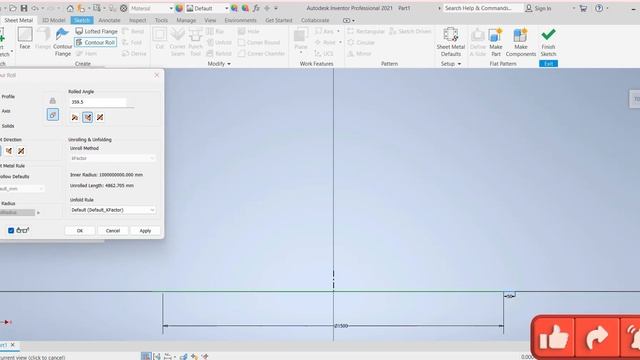Click the local update icon near Home
The height and width of the screenshot is (360, 640).
[81, 8]
